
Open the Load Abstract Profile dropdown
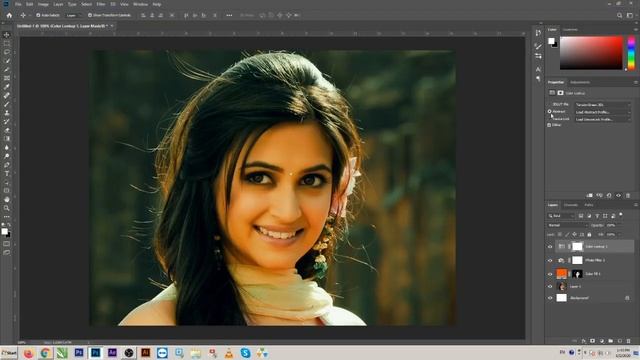tap(603, 112)
